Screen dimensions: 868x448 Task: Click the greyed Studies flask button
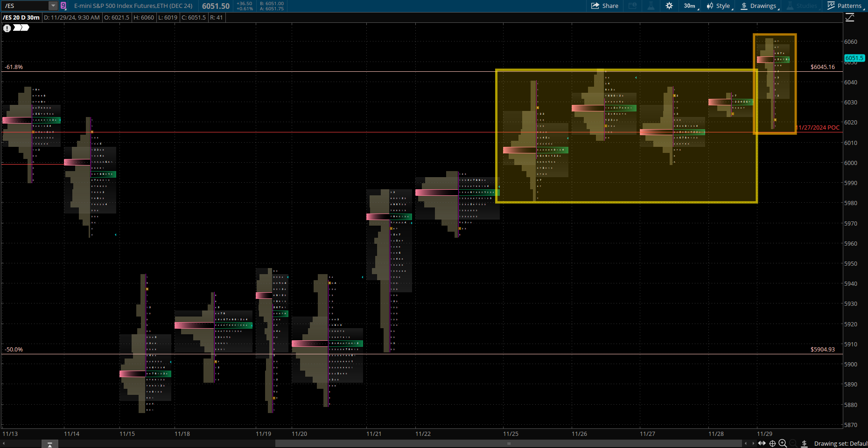pyautogui.click(x=803, y=6)
